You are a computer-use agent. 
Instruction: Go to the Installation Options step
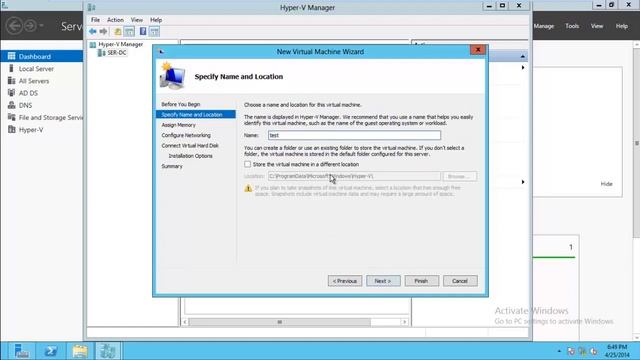click(190, 156)
